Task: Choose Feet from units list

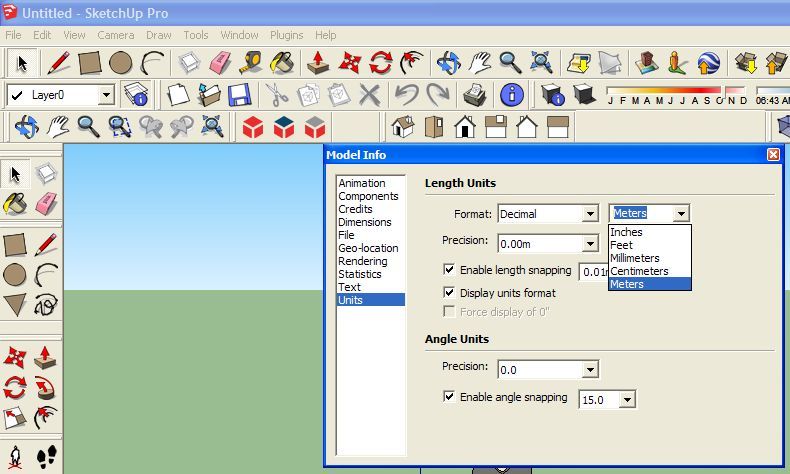Action: (649, 245)
